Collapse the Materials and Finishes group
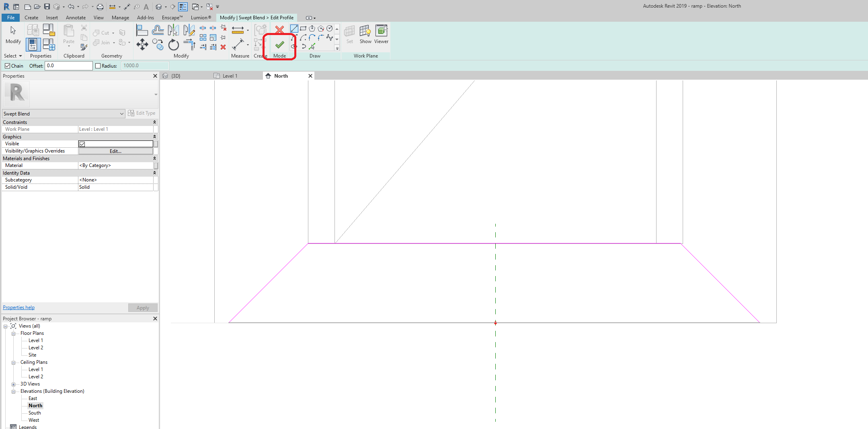This screenshot has width=868, height=429. click(x=154, y=159)
